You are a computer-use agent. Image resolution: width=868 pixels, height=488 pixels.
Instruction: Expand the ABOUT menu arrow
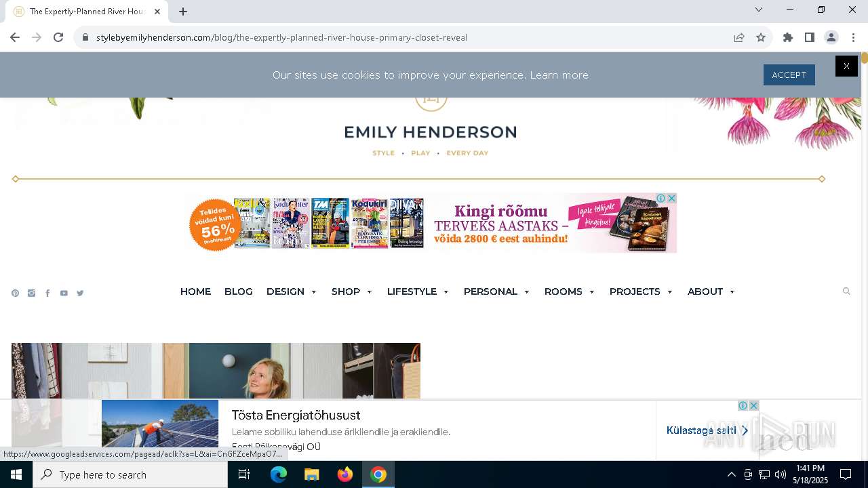pyautogui.click(x=732, y=292)
